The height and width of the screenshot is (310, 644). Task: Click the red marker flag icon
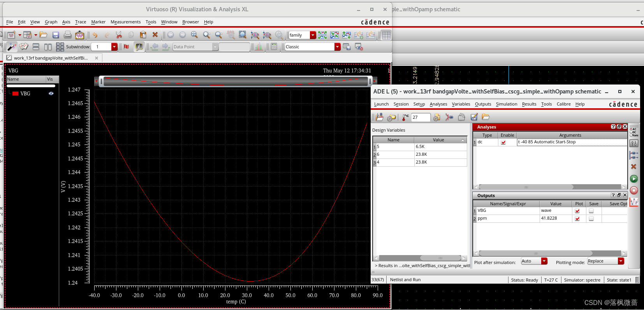click(x=126, y=47)
